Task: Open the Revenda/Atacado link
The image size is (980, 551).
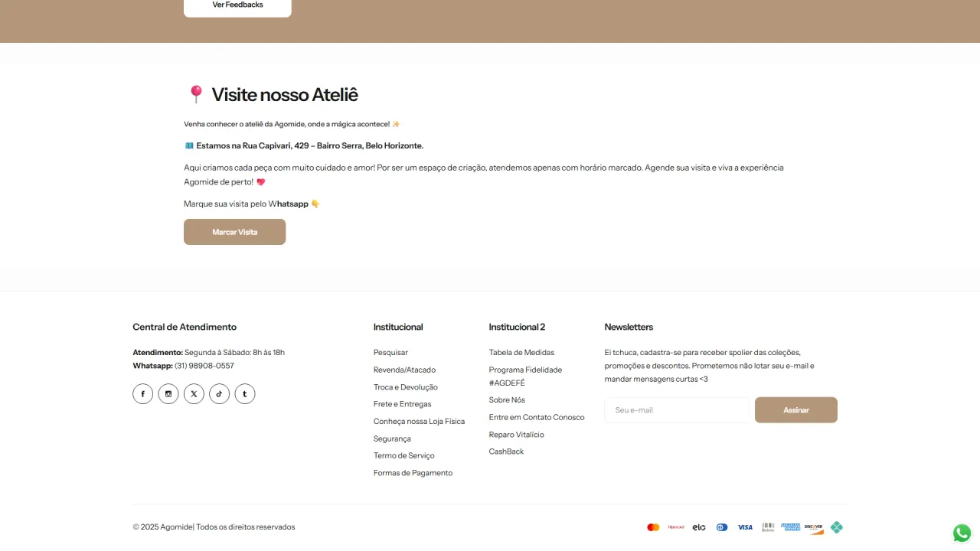Action: click(404, 370)
